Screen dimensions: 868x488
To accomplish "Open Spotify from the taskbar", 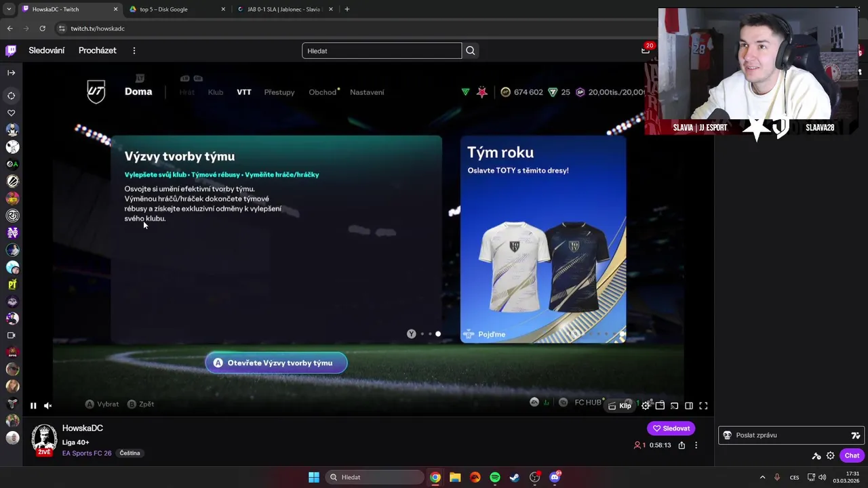I will (495, 477).
